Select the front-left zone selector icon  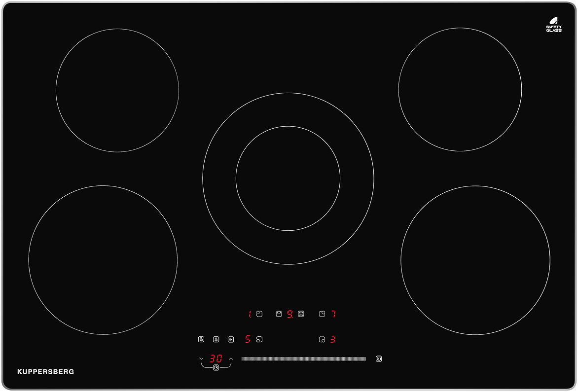(259, 339)
